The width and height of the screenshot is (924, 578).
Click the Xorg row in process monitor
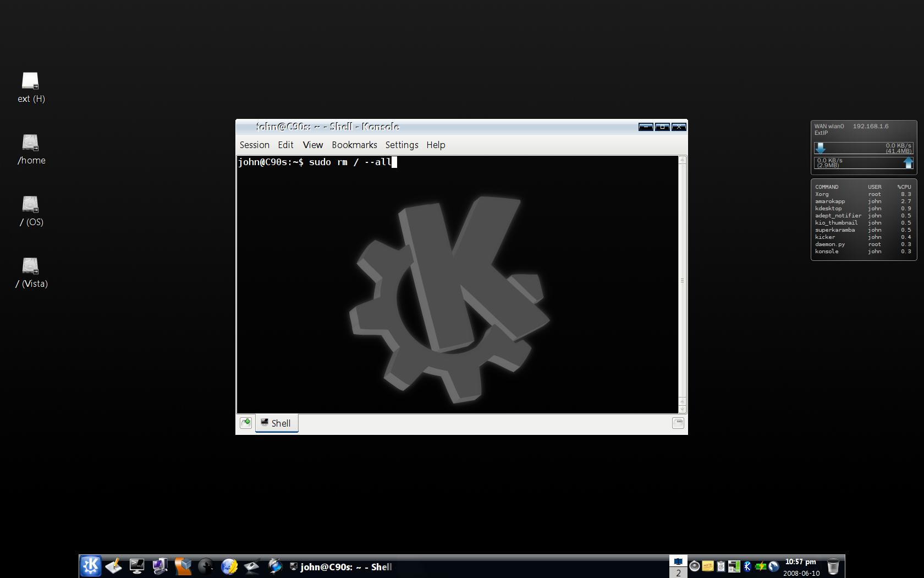(x=863, y=194)
